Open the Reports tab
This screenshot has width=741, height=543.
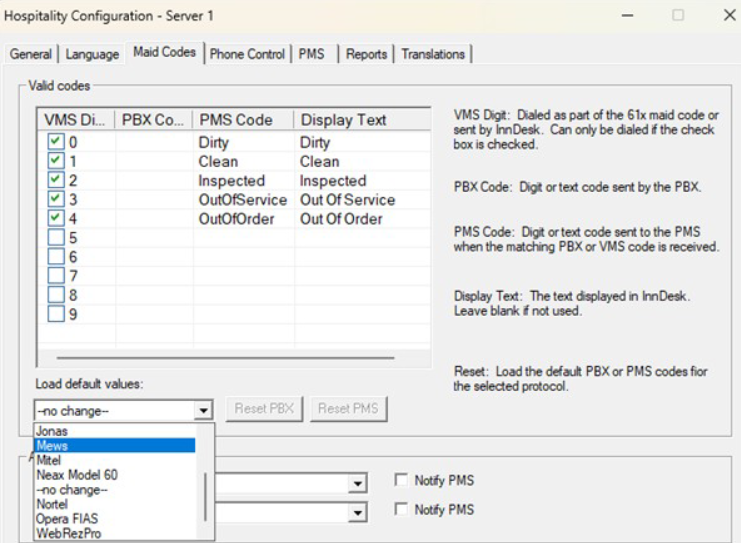366,54
